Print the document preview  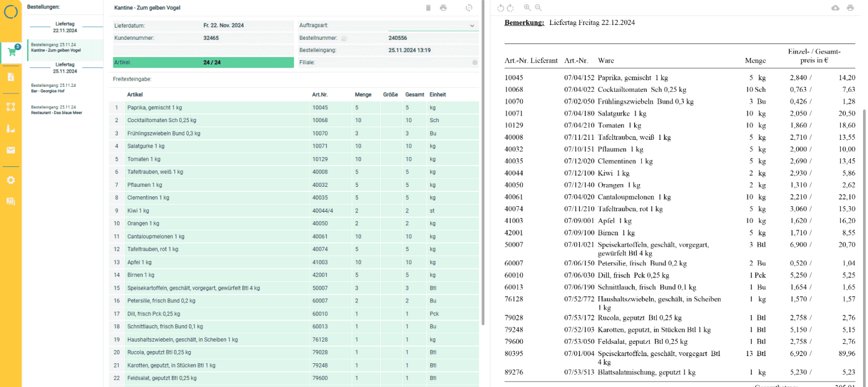tap(850, 8)
